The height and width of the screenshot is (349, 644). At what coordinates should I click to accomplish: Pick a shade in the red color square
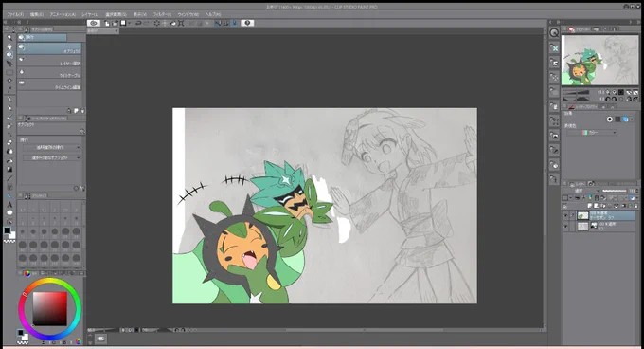tap(49, 309)
